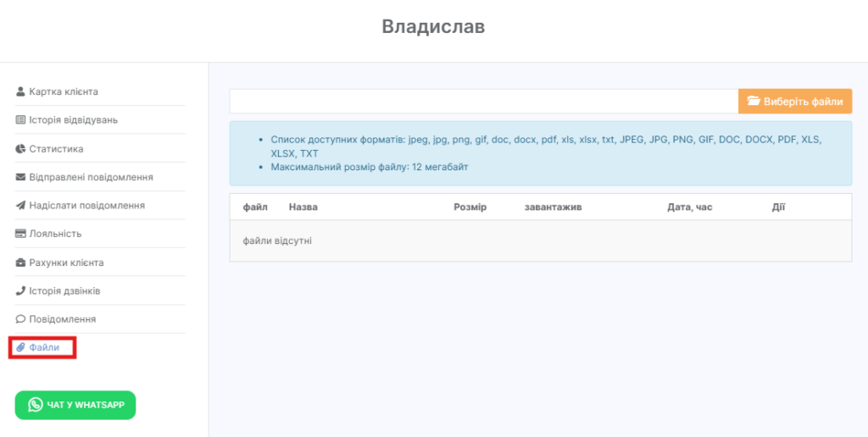The image size is (868, 437).
Task: Click the paper plane icon for Надіслати повідомлення
Action: click(21, 206)
